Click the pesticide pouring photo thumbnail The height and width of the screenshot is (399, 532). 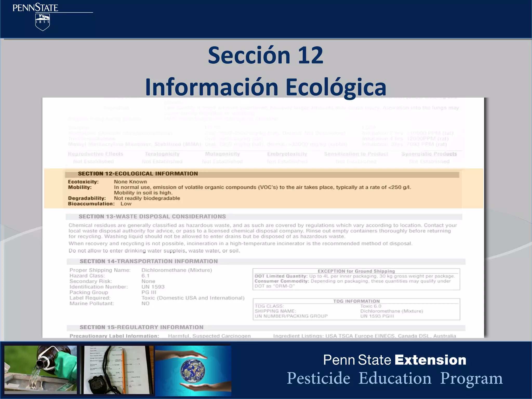click(x=41, y=369)
